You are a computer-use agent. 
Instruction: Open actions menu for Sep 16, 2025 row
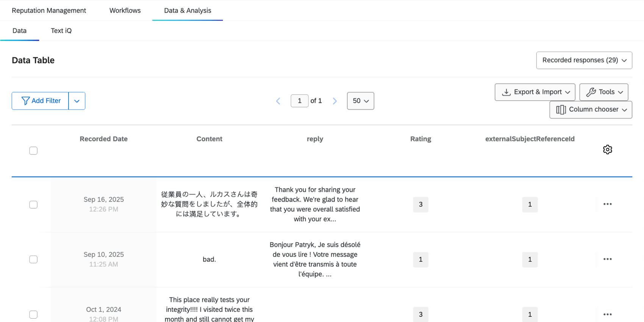tap(607, 204)
